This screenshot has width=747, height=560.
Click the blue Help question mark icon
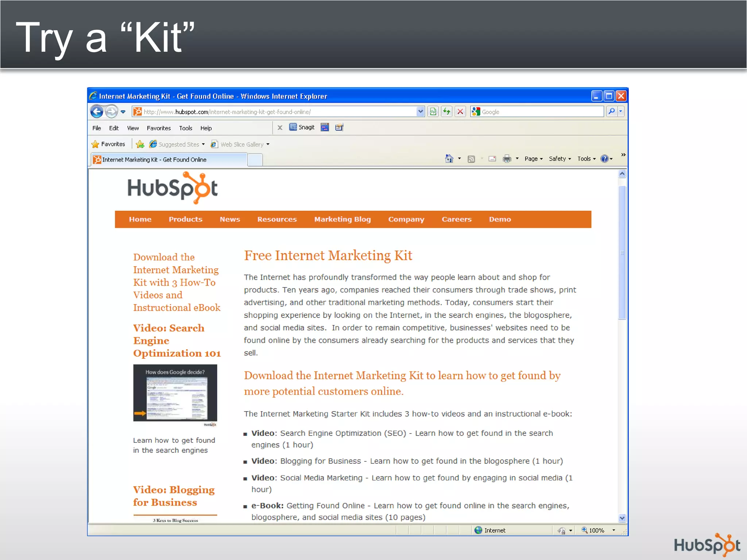(x=604, y=159)
